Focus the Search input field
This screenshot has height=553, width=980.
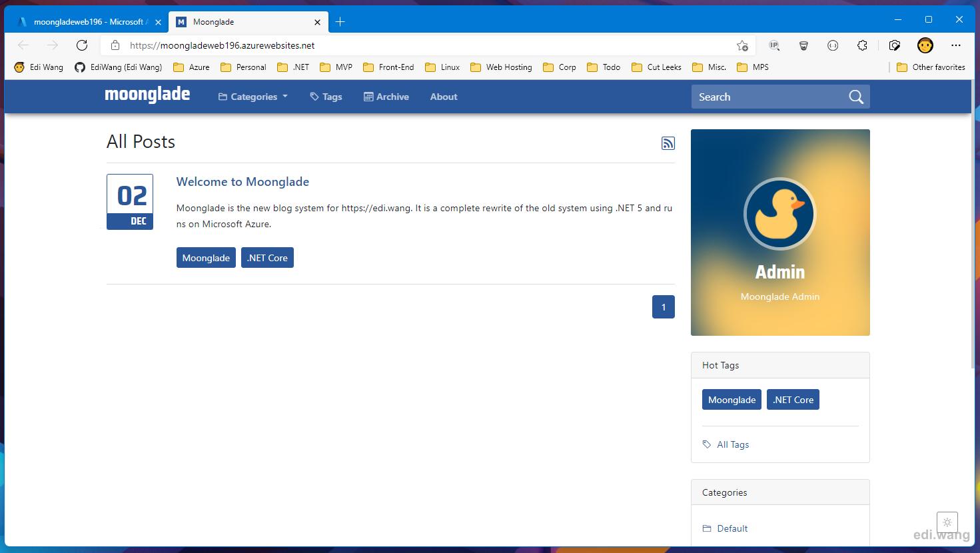click(769, 97)
